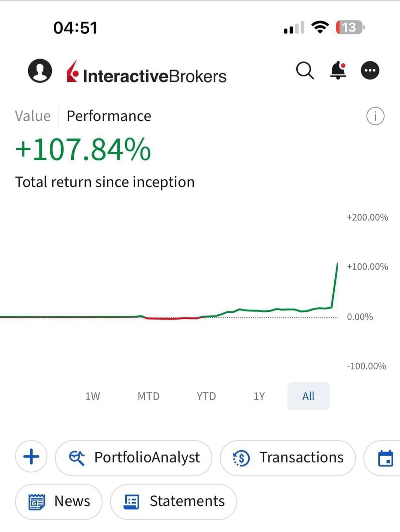
Task: Open Transactions
Action: 288,458
